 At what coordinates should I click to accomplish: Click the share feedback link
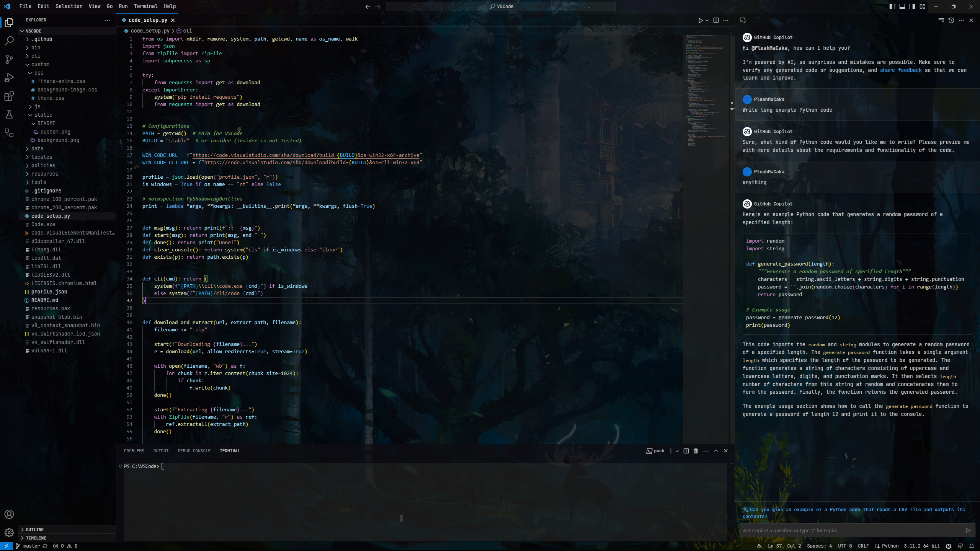tap(900, 70)
